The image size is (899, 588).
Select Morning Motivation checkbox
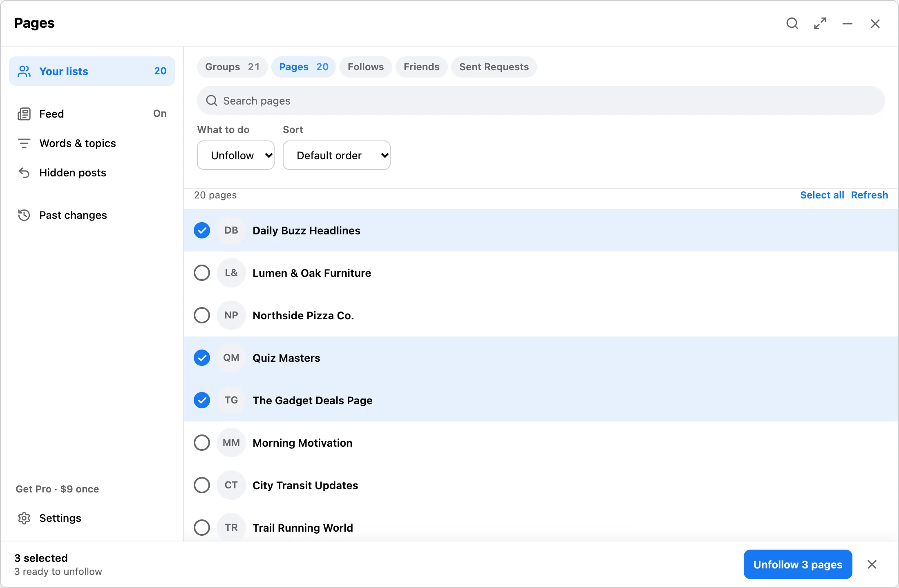coord(202,443)
